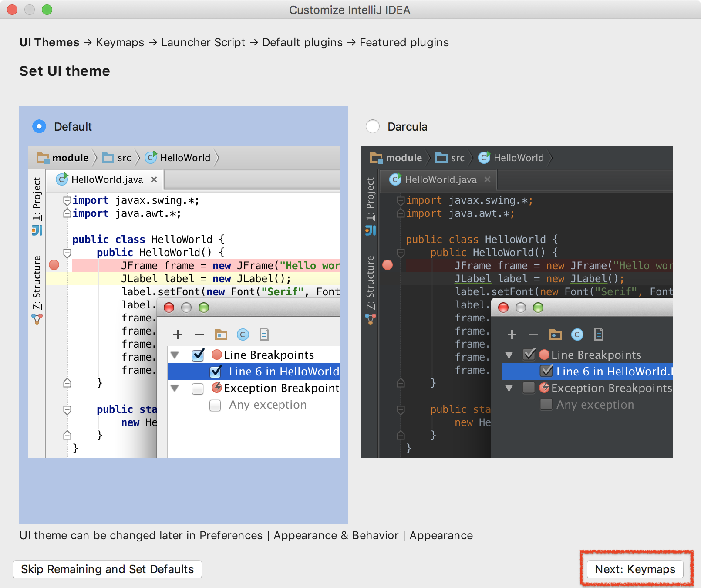
Task: Open the Z: Structure tab in Default preview
Action: tap(37, 290)
